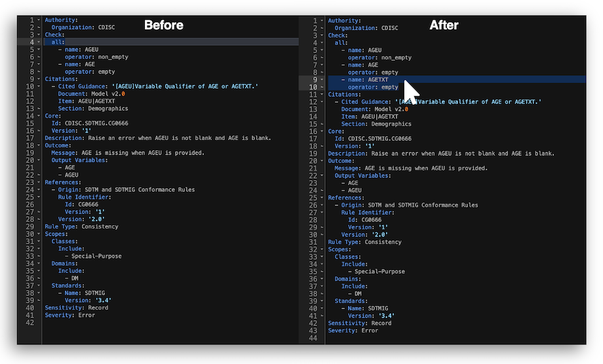This screenshot has height=364, width=603.
Task: Fold the Standards block on After line 39
Action: pos(322,301)
